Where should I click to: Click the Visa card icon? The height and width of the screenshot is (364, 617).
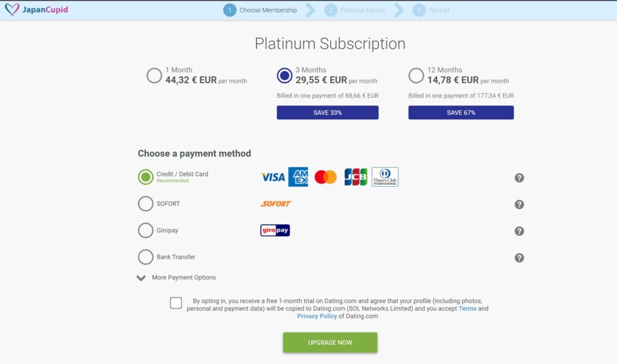[x=272, y=177]
